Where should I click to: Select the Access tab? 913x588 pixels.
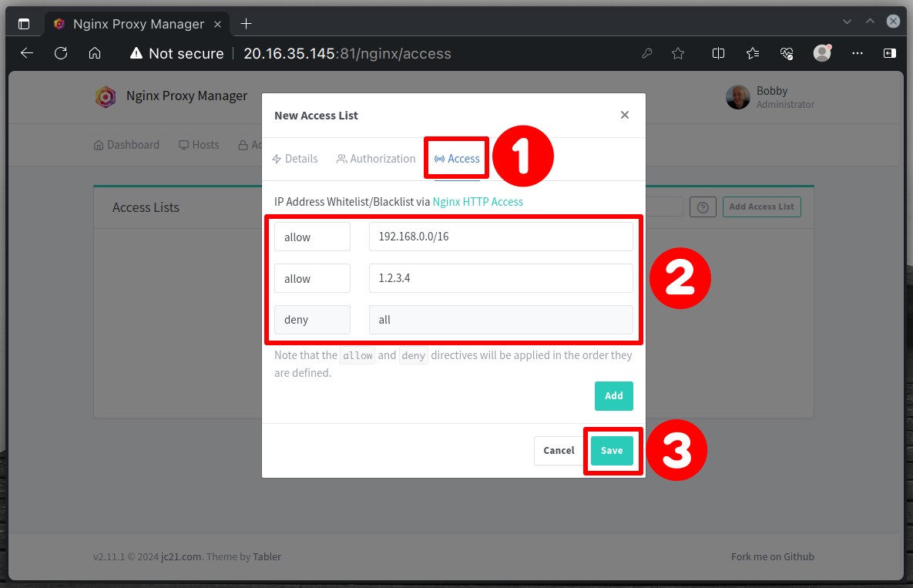click(x=457, y=159)
